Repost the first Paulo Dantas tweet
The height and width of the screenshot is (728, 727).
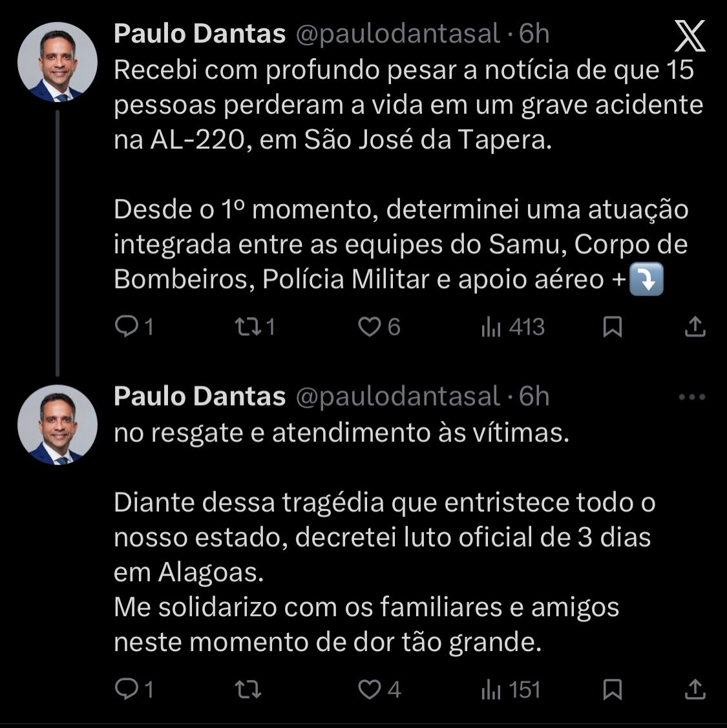pos(246,328)
